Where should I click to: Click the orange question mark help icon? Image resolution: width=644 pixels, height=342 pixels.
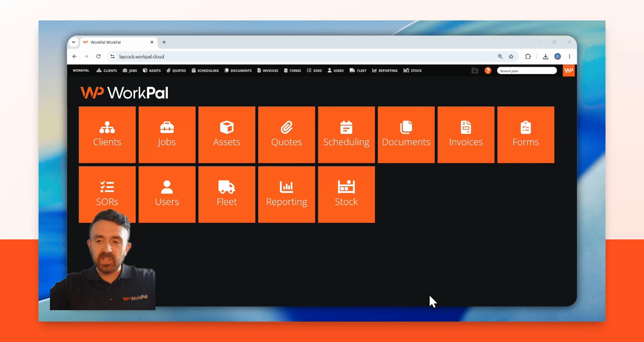click(488, 70)
